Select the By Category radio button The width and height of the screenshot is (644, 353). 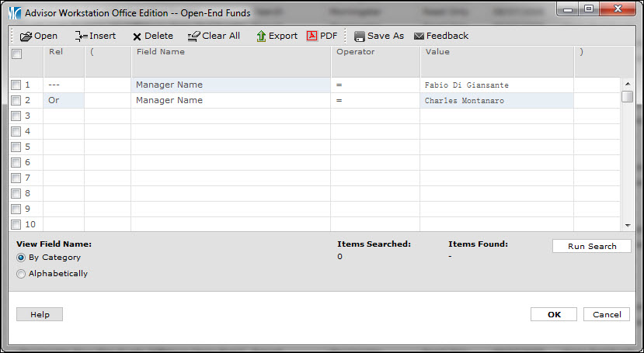(21, 258)
